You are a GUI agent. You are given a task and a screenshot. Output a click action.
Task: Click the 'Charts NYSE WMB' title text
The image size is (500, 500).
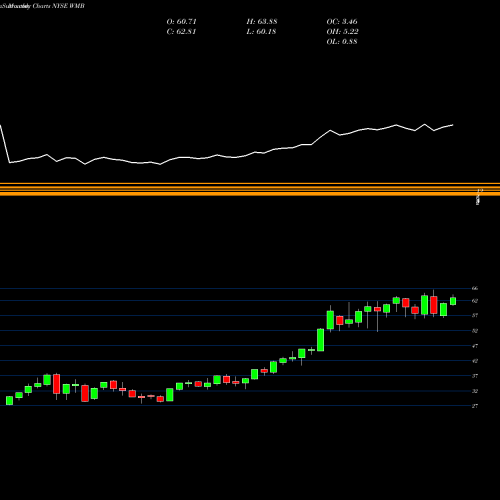click(59, 6)
